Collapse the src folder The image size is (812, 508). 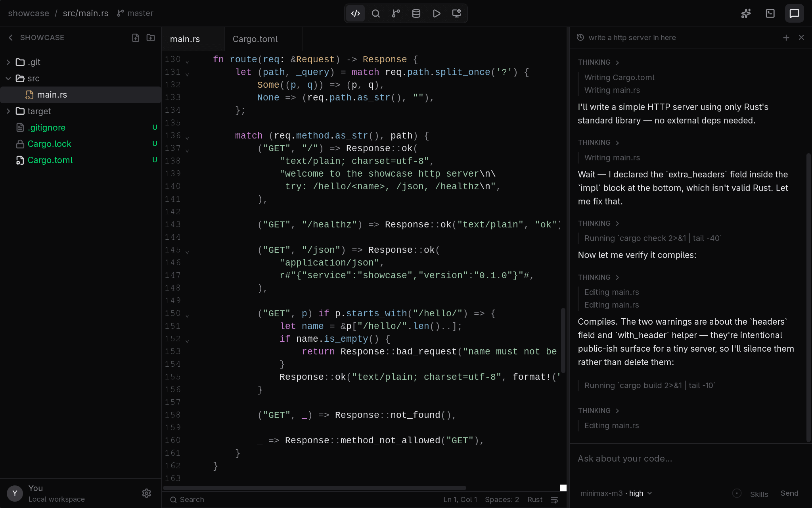(8, 79)
